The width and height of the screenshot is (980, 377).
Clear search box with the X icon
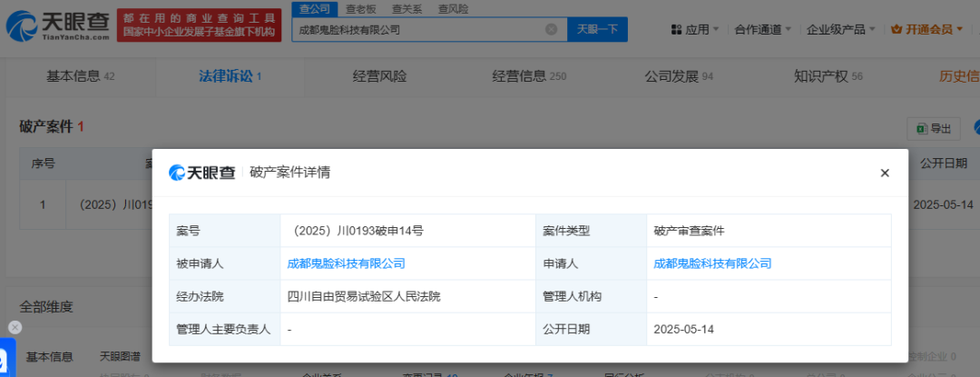[x=551, y=29]
